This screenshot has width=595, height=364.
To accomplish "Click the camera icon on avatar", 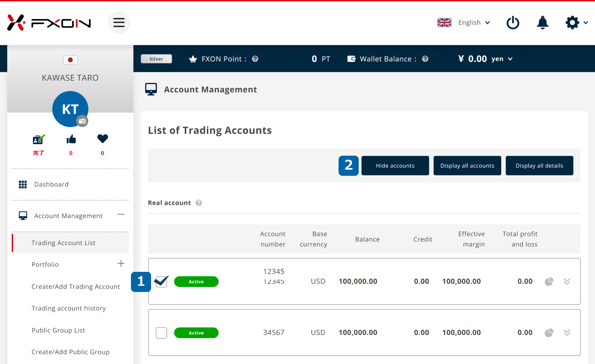I will click(82, 121).
